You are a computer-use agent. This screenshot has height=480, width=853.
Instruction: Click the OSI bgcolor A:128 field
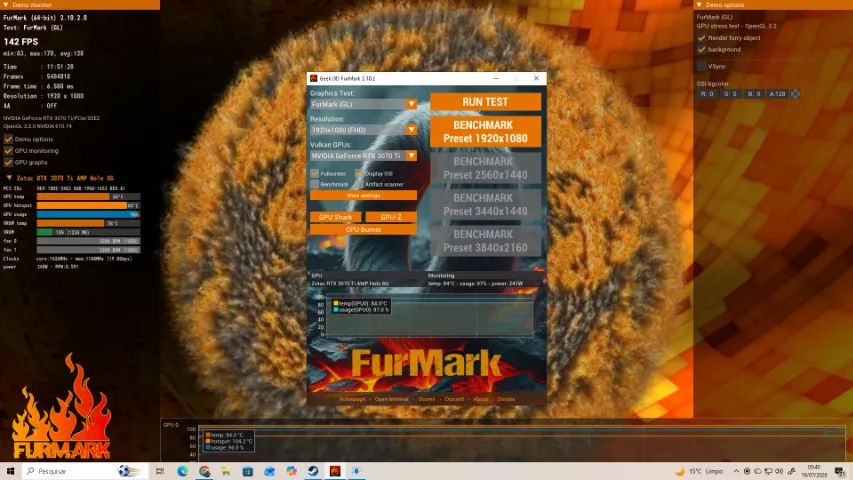pos(777,94)
